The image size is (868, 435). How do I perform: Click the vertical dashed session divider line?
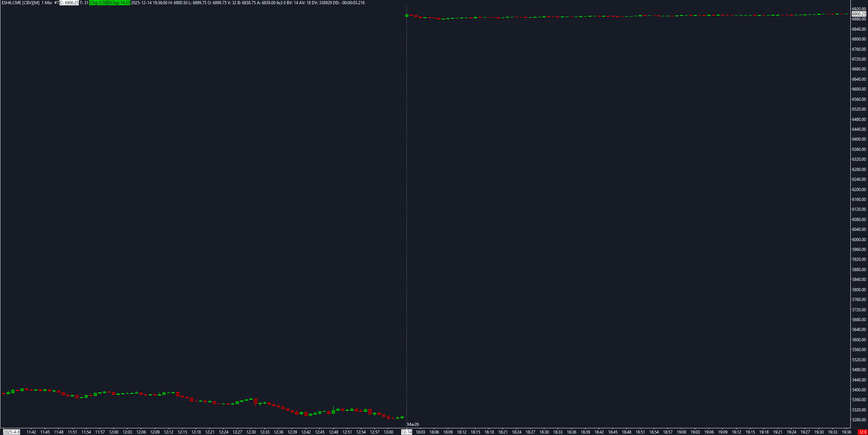407,212
